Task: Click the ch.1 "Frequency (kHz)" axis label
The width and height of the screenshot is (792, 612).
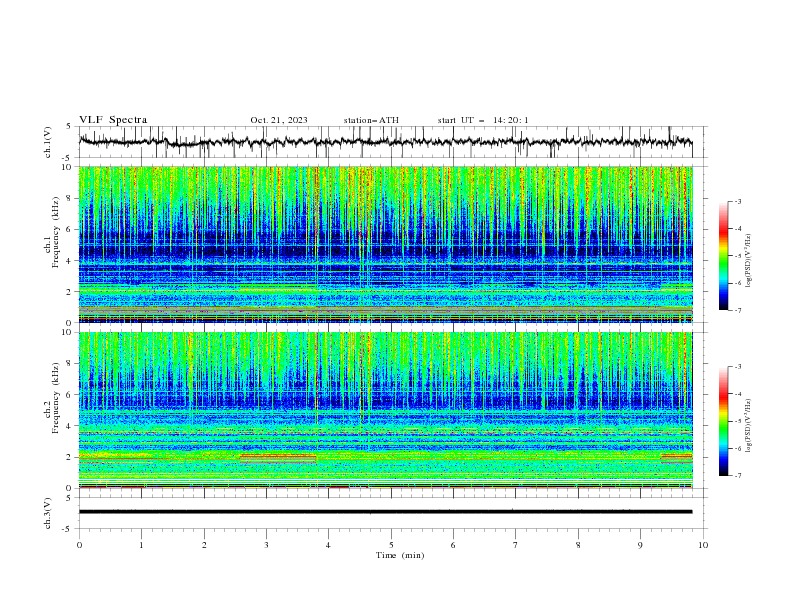Action: [x=56, y=232]
